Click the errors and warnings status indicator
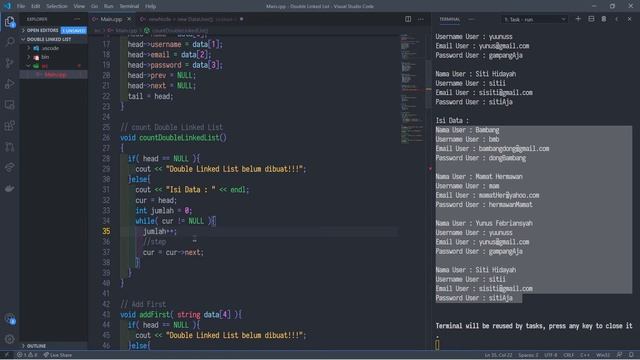The image size is (640, 360). pyautogui.click(x=27, y=355)
